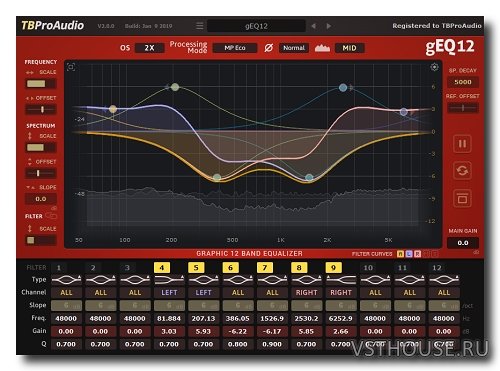Enable filter 1
This screenshot has width=500, height=371.
tap(59, 267)
